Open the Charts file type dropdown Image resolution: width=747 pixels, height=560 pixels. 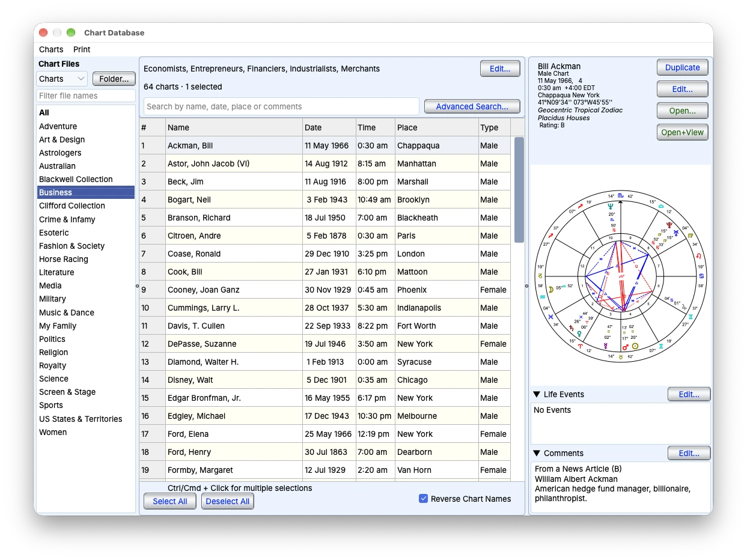(x=62, y=79)
